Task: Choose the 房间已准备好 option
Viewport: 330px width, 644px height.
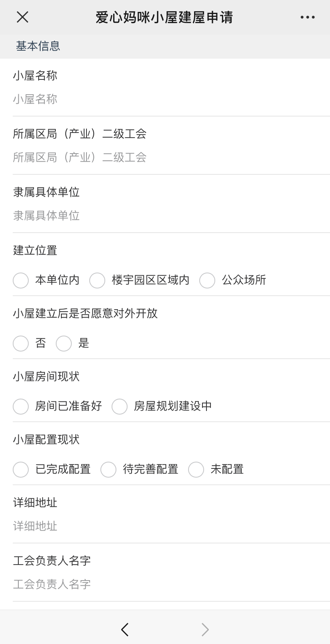Action: pos(21,407)
